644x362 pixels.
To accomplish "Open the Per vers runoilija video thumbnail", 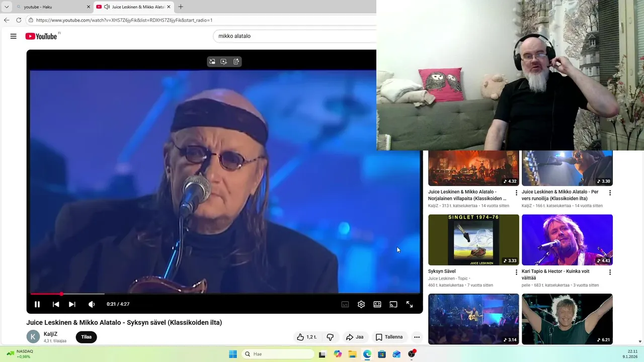I will click(567, 168).
